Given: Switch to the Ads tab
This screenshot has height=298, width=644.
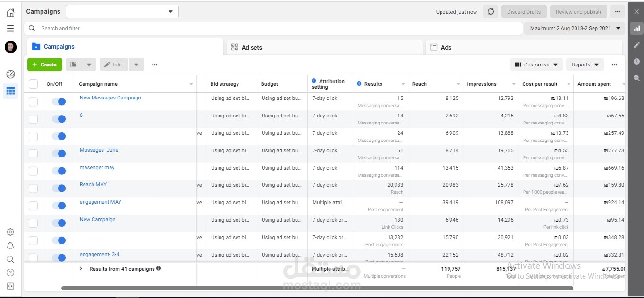Looking at the screenshot, I should click(x=524, y=47).
